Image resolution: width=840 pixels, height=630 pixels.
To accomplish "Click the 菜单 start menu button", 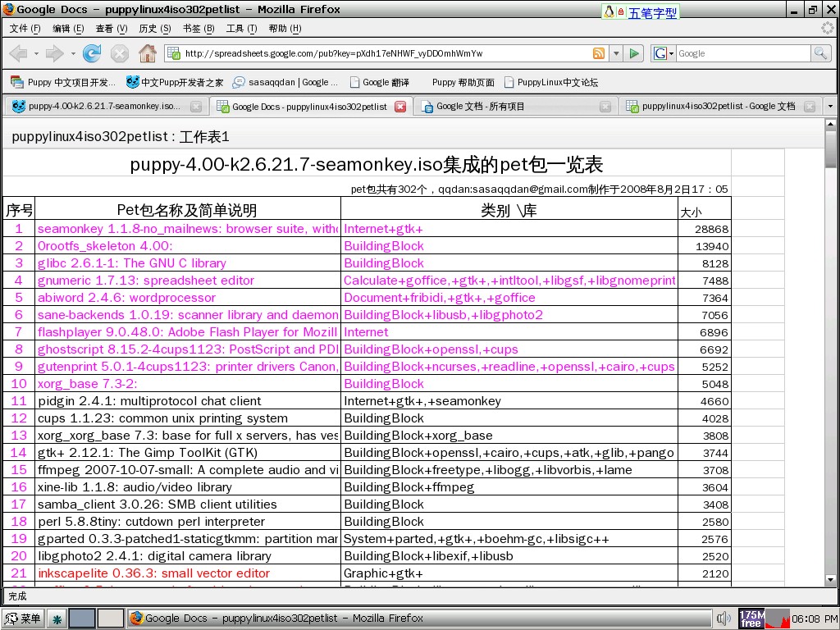I will [x=22, y=619].
